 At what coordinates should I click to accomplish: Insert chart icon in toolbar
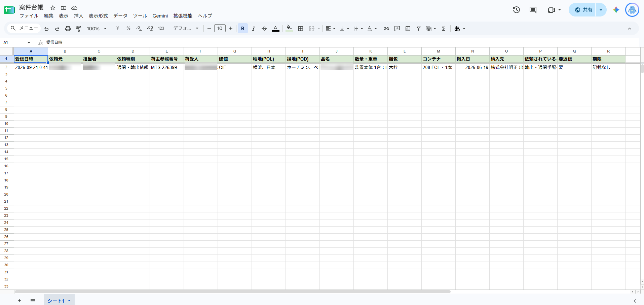408,29
